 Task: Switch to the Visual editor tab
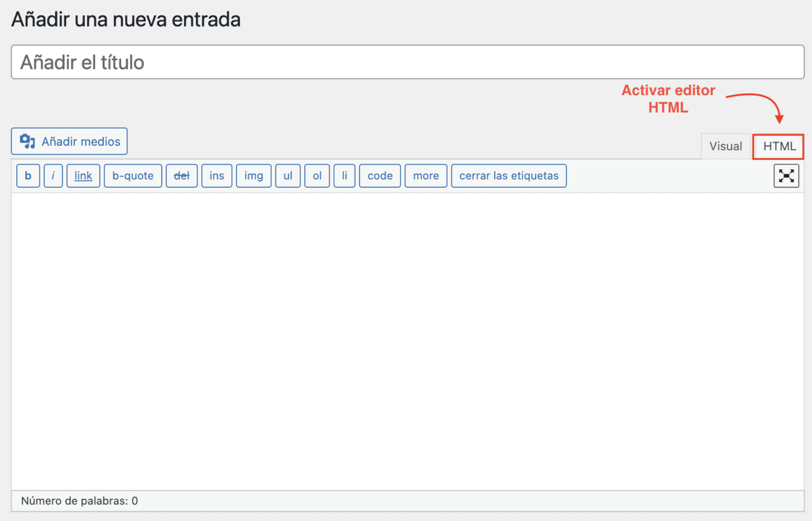726,146
